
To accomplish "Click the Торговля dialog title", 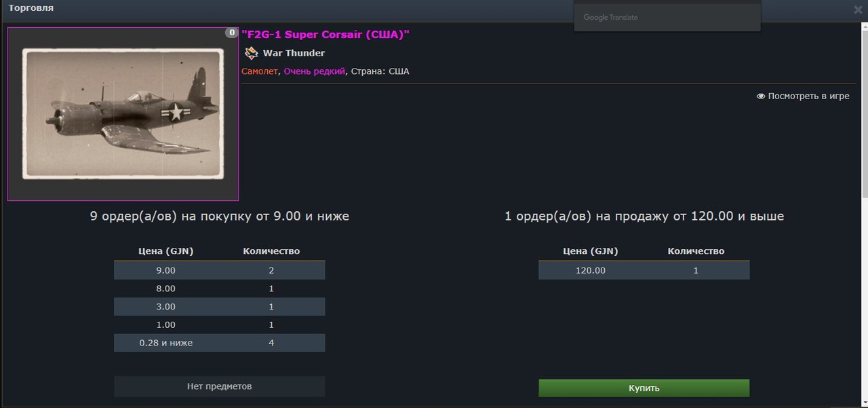I will pos(31,8).
